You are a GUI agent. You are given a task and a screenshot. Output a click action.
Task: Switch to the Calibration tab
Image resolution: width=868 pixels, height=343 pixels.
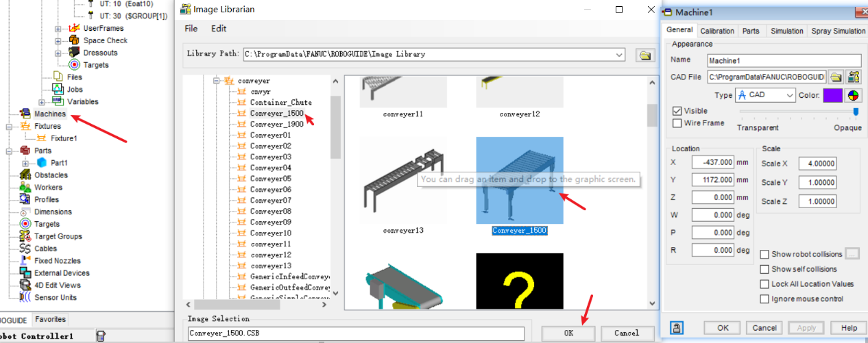point(717,31)
